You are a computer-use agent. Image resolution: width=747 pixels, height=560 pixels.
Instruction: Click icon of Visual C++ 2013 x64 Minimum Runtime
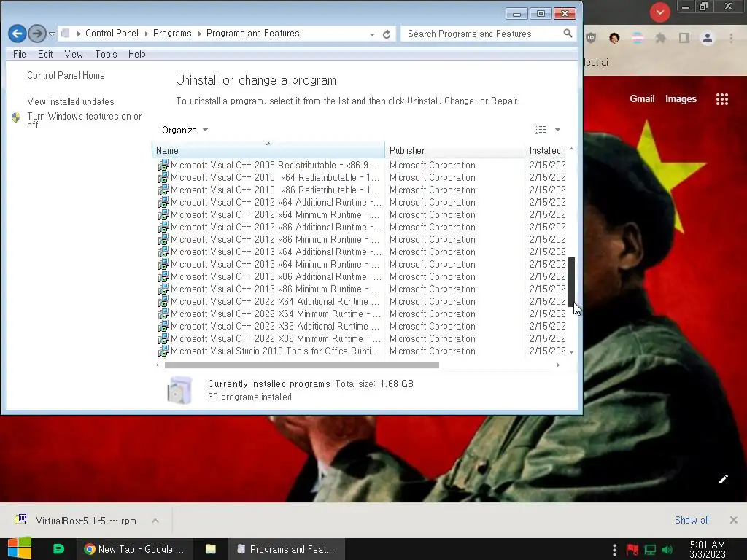tap(163, 264)
